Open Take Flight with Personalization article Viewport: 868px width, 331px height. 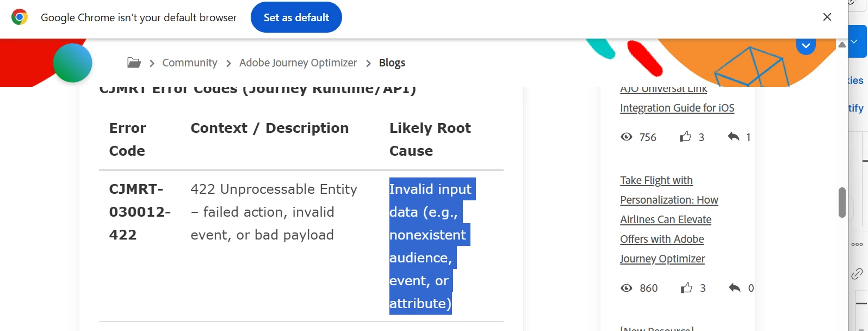click(669, 219)
